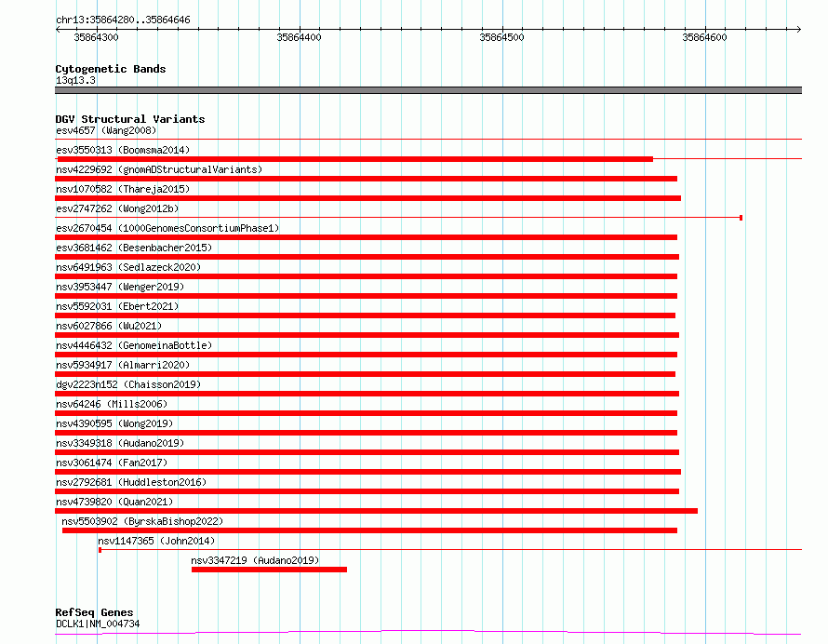Click the magenta DCLK1 gene line

pos(428,633)
